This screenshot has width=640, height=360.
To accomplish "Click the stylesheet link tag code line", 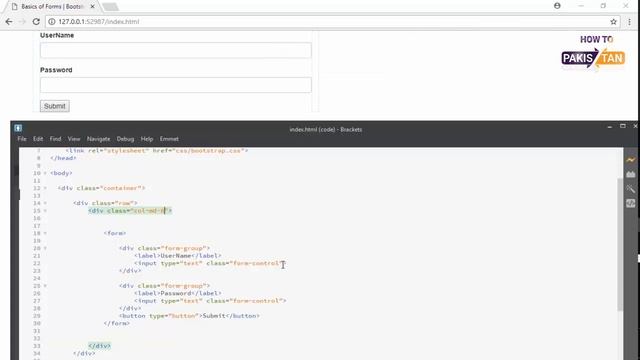I will tap(157, 151).
